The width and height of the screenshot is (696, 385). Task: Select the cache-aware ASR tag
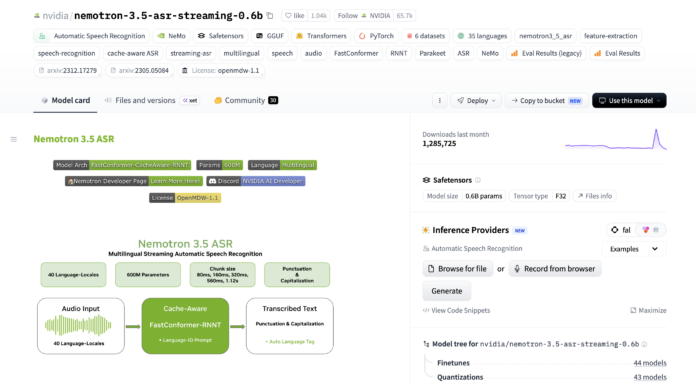(133, 53)
